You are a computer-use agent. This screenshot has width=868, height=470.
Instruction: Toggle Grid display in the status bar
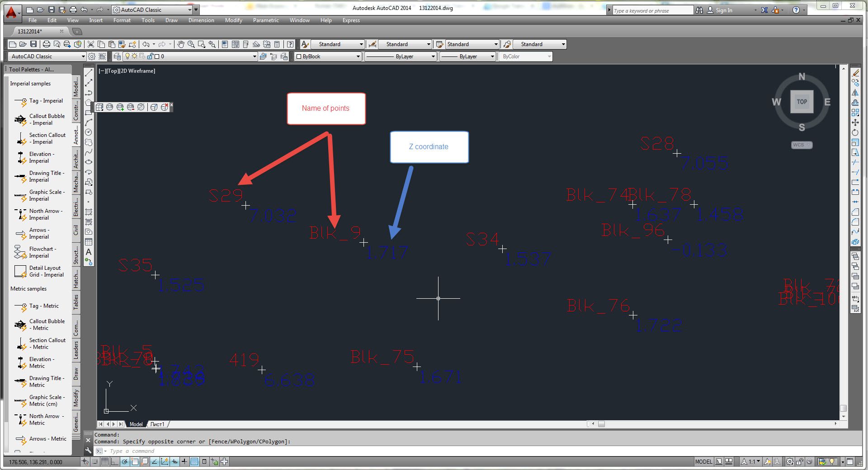[x=104, y=462]
